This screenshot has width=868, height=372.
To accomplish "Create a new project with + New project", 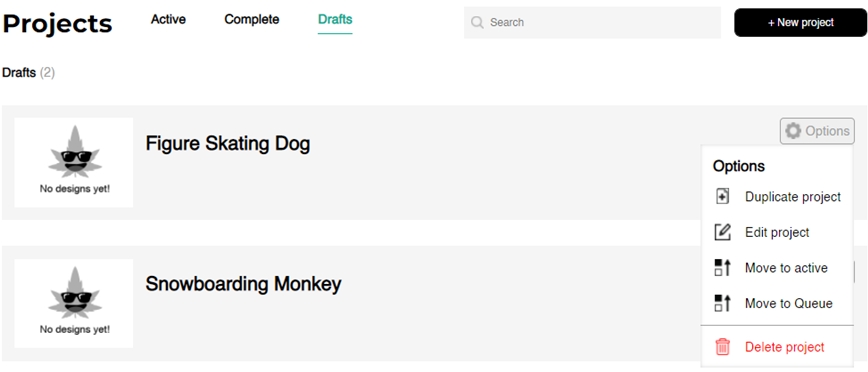I will pos(800,23).
